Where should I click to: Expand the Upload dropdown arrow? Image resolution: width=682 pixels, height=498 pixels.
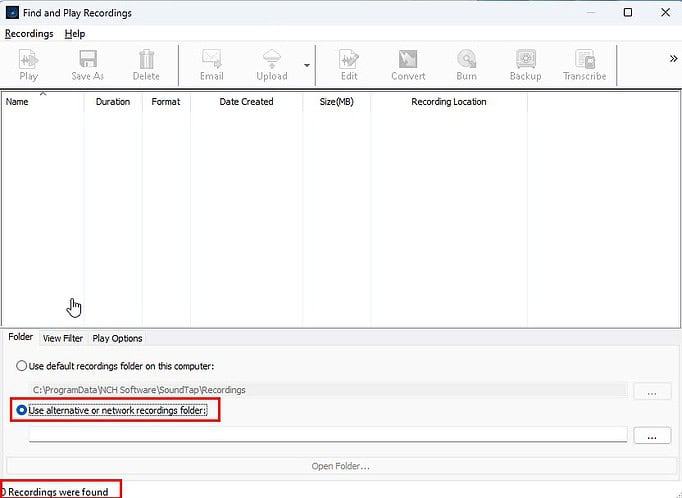[x=306, y=65]
